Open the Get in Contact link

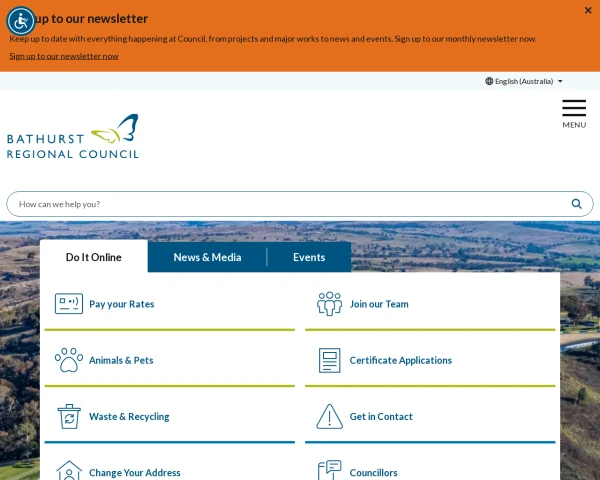[x=381, y=416]
